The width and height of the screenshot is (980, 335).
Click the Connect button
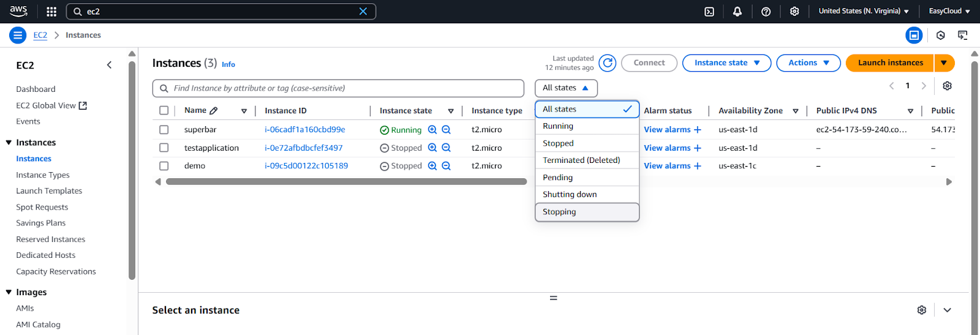(x=649, y=63)
